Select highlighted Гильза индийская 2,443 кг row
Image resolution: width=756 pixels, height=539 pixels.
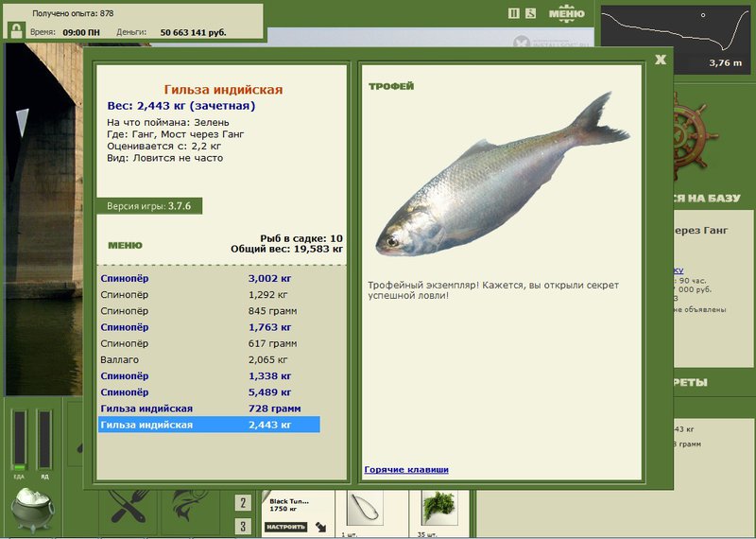tap(209, 425)
